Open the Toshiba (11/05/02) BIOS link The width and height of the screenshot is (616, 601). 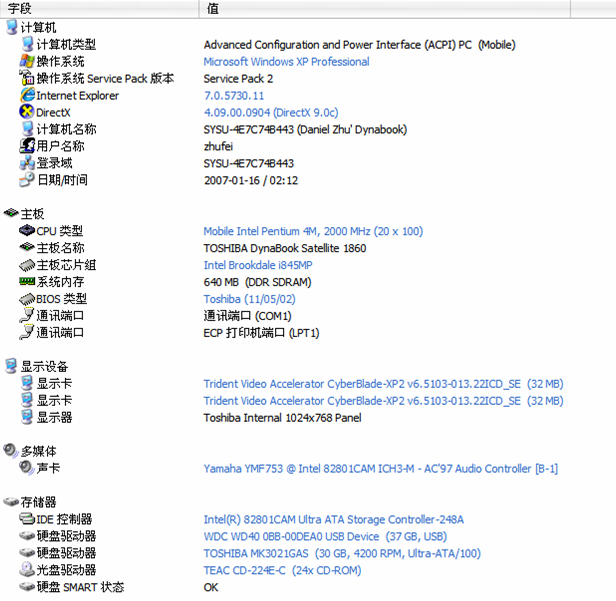point(249,299)
